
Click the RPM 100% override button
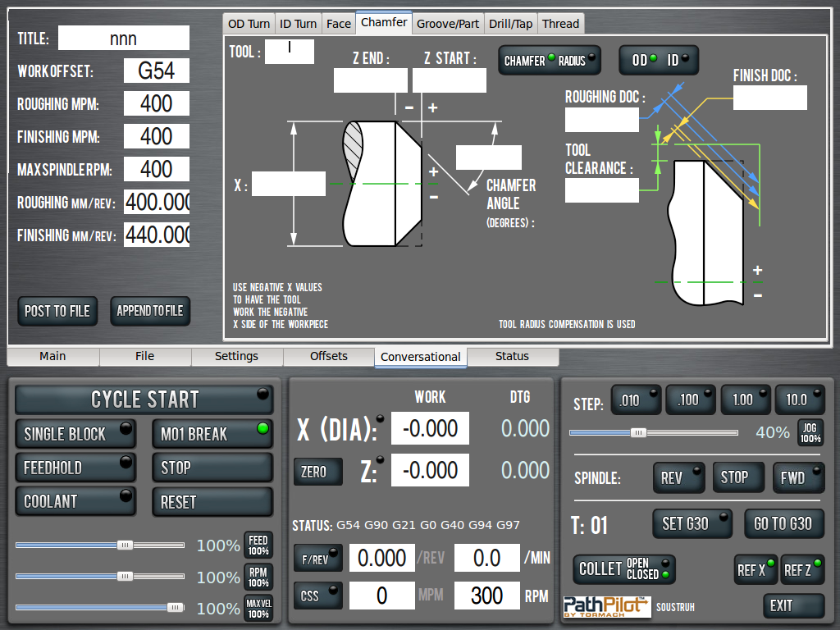(x=258, y=577)
